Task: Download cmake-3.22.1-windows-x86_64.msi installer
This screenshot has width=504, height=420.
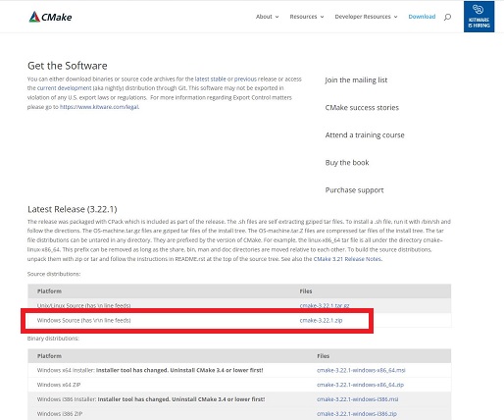Action: (x=361, y=370)
